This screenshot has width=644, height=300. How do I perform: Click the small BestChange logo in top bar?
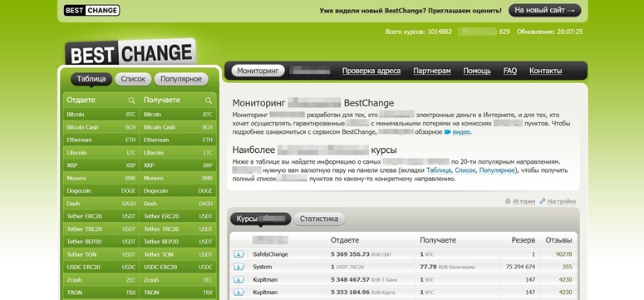click(x=91, y=10)
